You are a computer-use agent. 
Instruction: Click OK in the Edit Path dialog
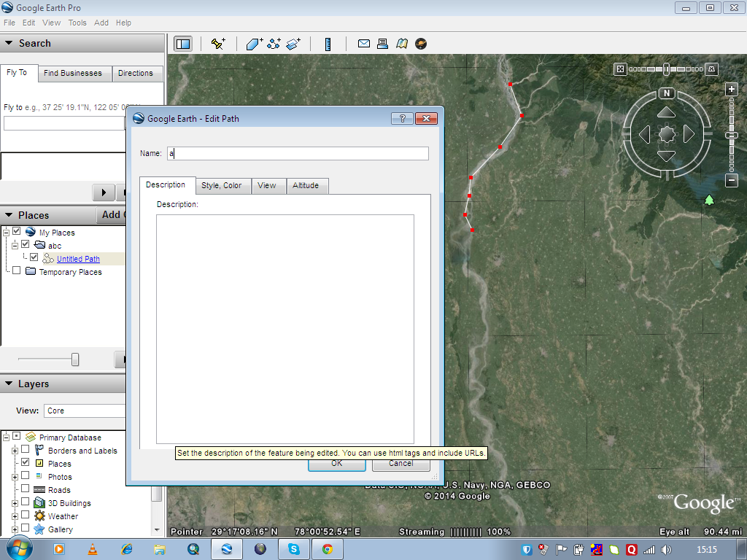(x=336, y=463)
